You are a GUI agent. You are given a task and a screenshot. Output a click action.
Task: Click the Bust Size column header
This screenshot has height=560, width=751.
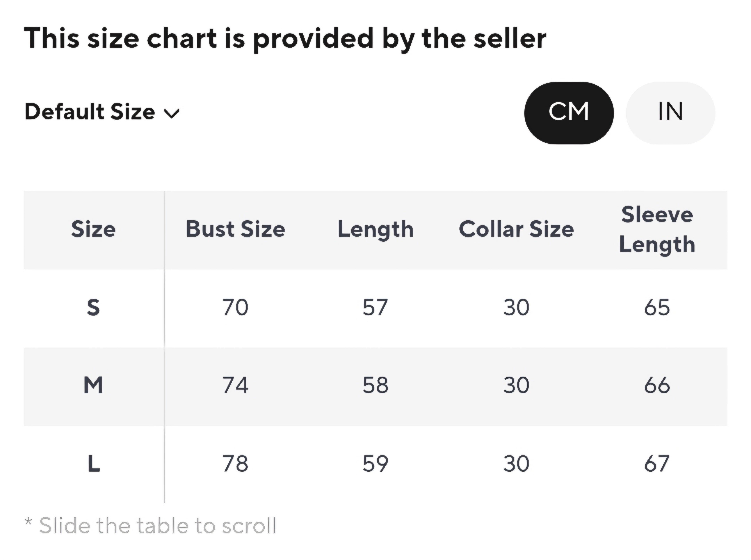235,229
